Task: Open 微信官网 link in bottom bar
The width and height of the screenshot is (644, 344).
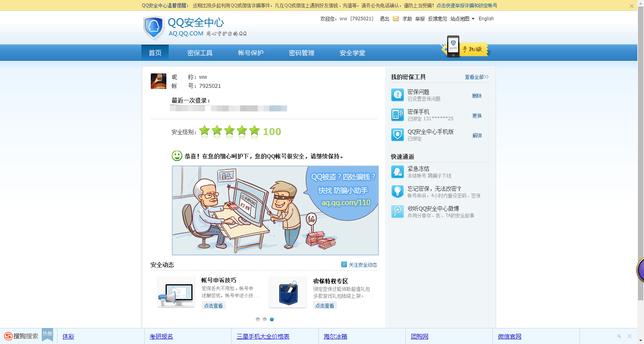Action: (510, 336)
